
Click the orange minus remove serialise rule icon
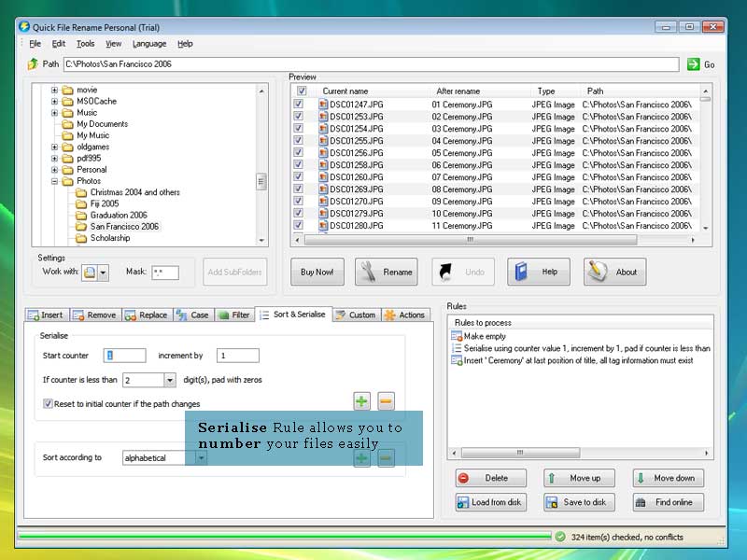pyautogui.click(x=386, y=401)
